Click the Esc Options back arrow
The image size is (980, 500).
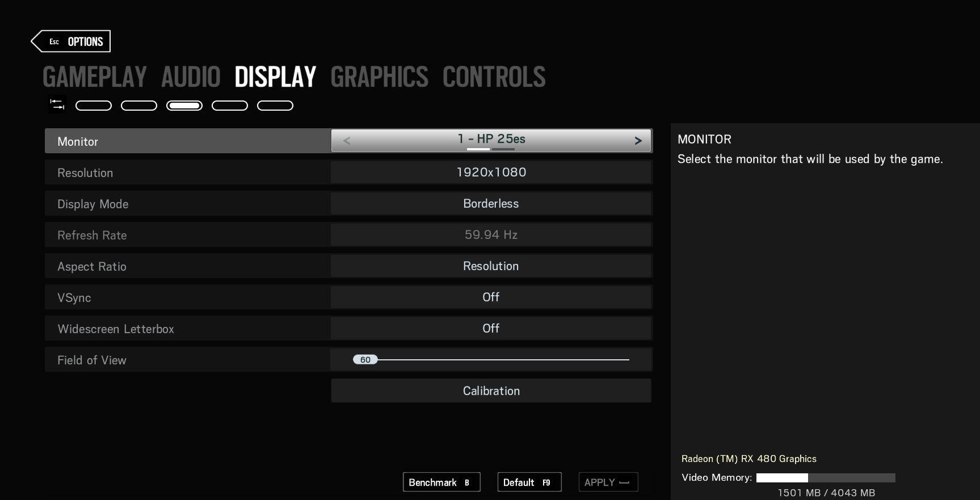[x=71, y=41]
